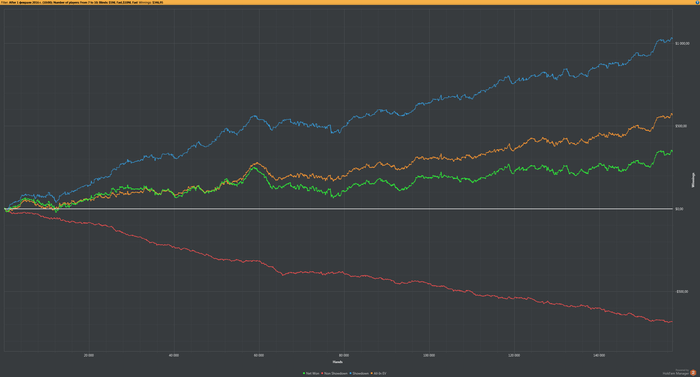Click the 80 000 hands axis label
This screenshot has width=700, height=377.
pos(344,356)
